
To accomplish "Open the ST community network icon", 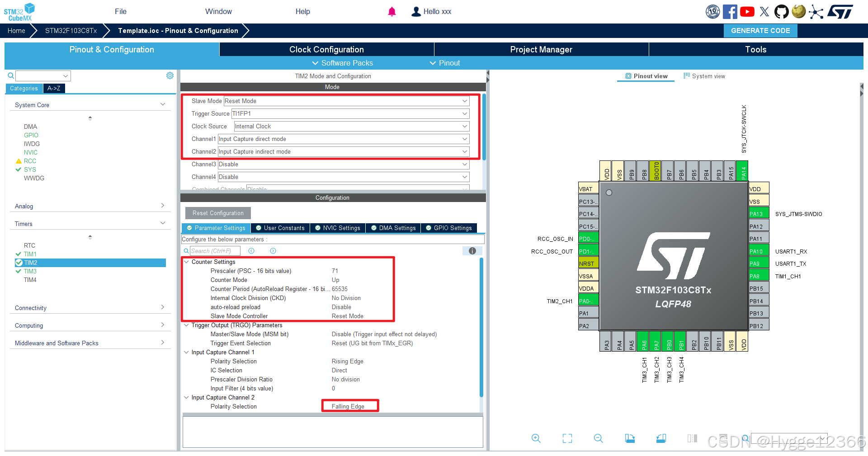I will pyautogui.click(x=816, y=12).
